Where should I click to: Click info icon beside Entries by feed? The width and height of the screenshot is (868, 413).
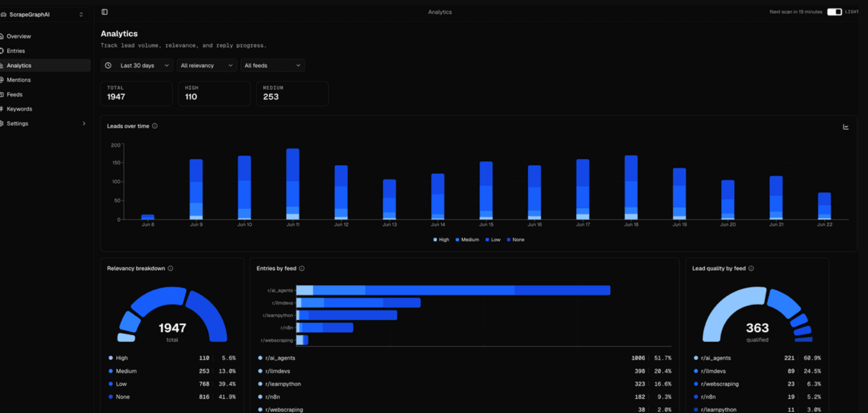[301, 269]
